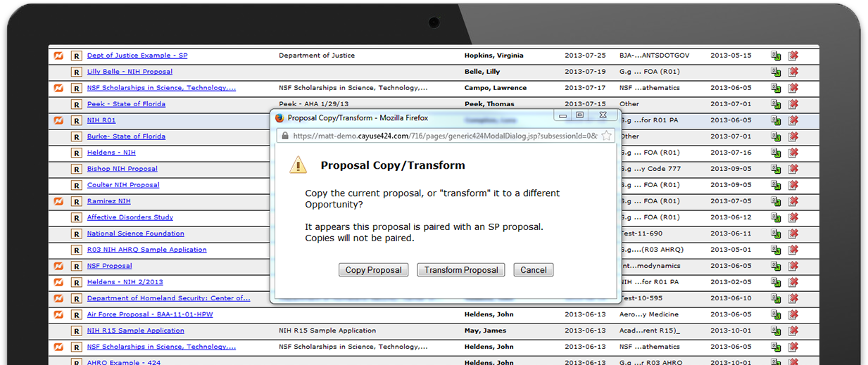
Task: Delete the Bishop NIH Proposal
Action: coord(793,169)
